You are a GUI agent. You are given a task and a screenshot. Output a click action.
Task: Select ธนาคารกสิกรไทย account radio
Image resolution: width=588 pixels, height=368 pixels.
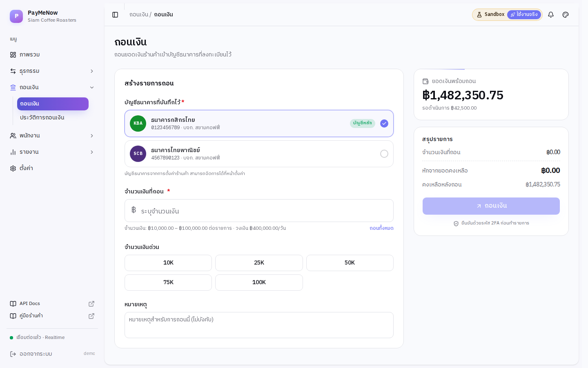coord(384,123)
